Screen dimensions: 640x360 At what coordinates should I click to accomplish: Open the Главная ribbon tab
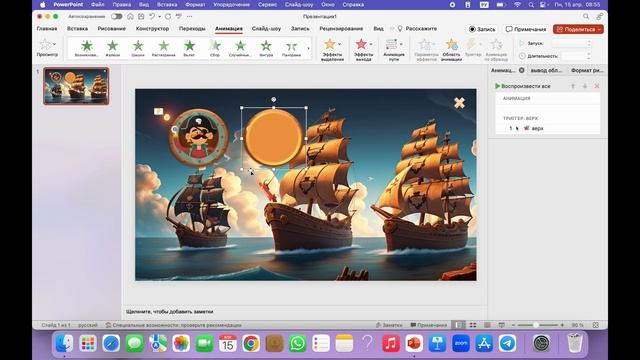coord(47,29)
